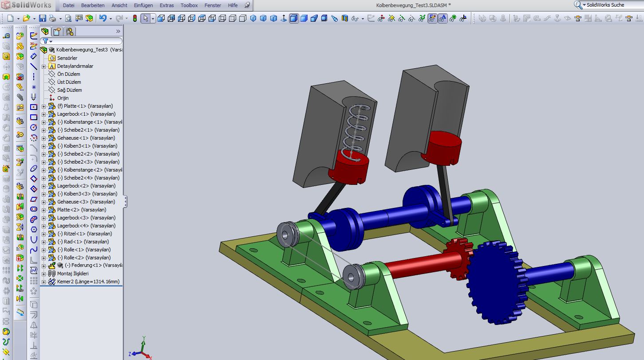Select Üst Düzlem plane in the tree
Image resolution: width=644 pixels, height=360 pixels.
pyautogui.click(x=69, y=82)
